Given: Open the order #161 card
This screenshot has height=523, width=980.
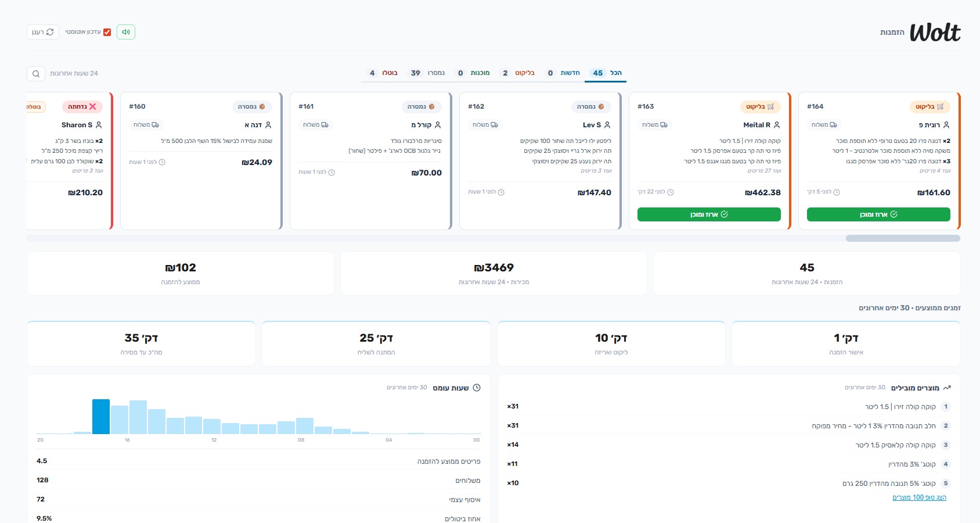Looking at the screenshot, I should [x=370, y=160].
